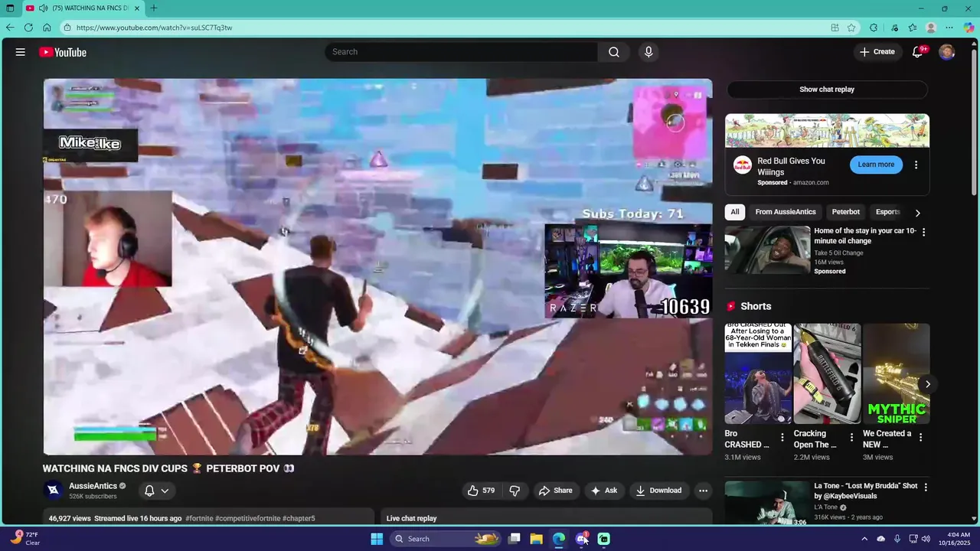980x551 pixels.
Task: Open options for the oil change ad
Action: click(923, 232)
